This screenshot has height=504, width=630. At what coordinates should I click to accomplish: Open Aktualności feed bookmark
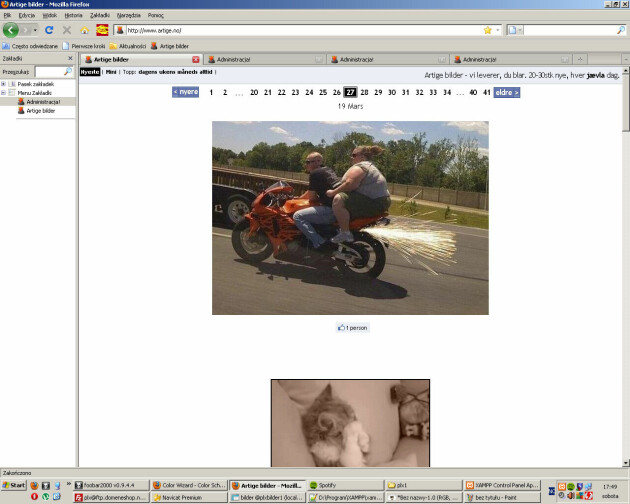tap(128, 46)
